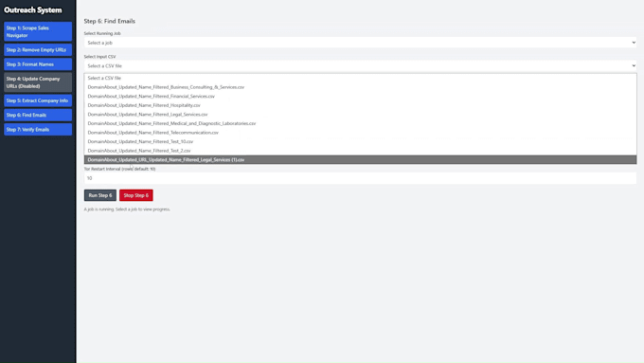Click the Tor Restart Interval input field

(360, 178)
